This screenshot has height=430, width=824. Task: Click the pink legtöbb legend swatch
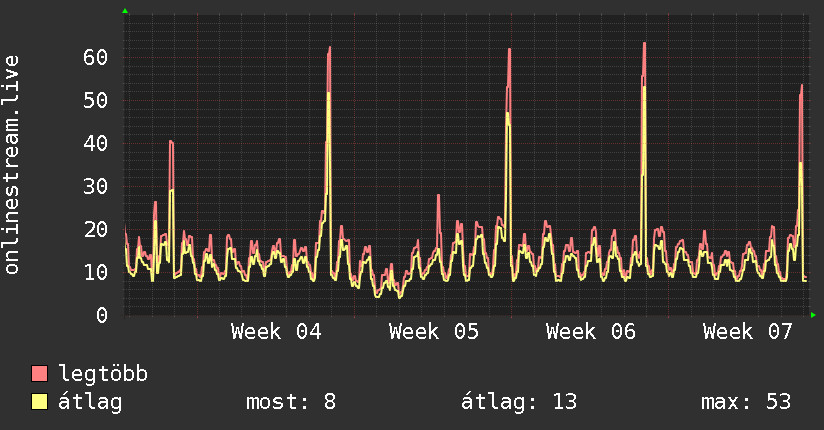[x=39, y=373]
